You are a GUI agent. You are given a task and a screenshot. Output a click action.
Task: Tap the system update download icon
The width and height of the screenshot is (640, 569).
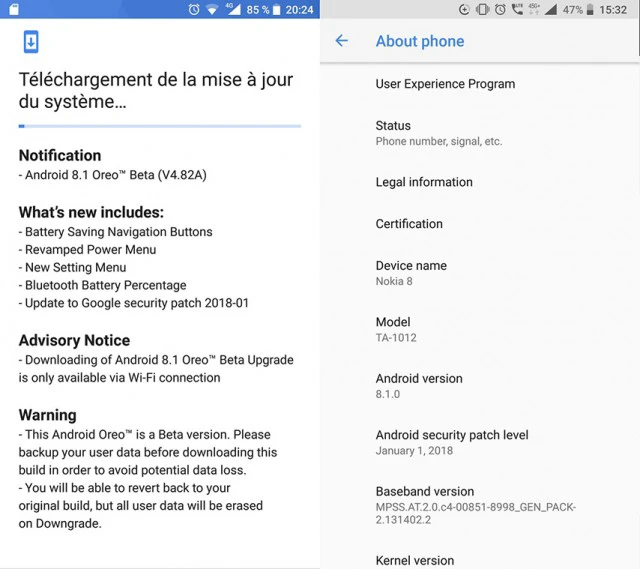point(31,42)
